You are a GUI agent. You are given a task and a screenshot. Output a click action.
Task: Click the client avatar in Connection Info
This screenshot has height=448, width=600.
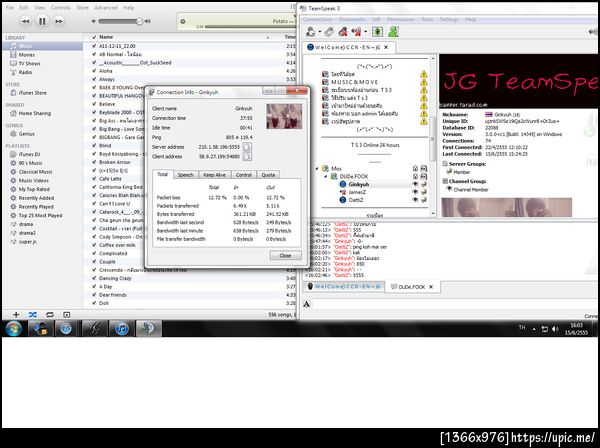pos(284,116)
